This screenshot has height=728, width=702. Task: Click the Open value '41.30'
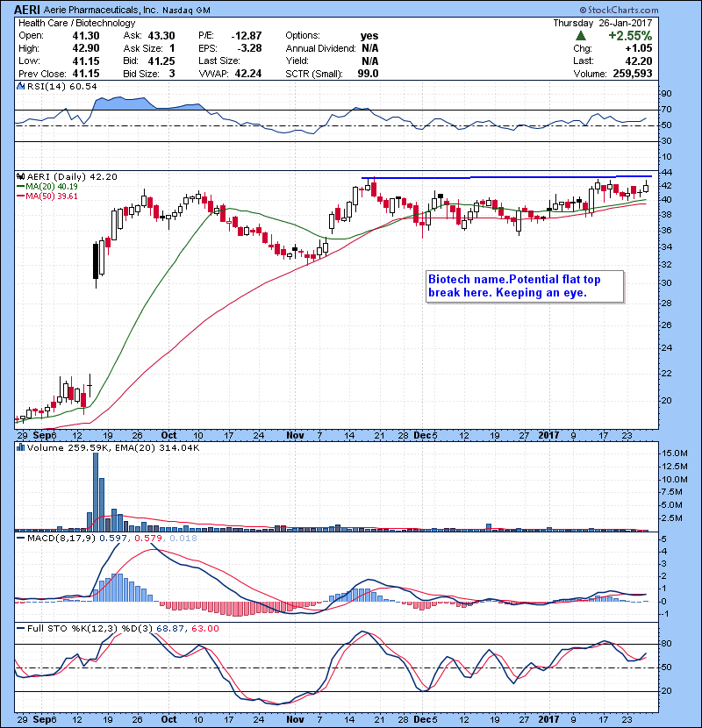coord(86,36)
